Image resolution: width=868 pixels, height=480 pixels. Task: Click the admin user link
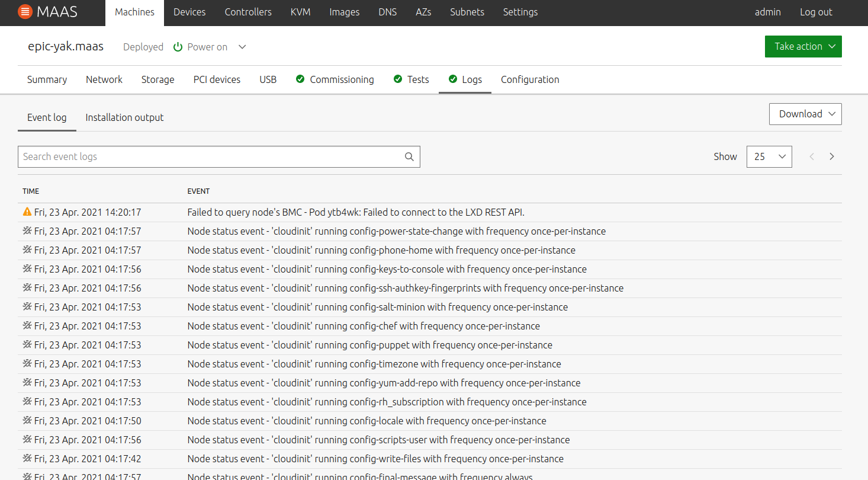(767, 12)
